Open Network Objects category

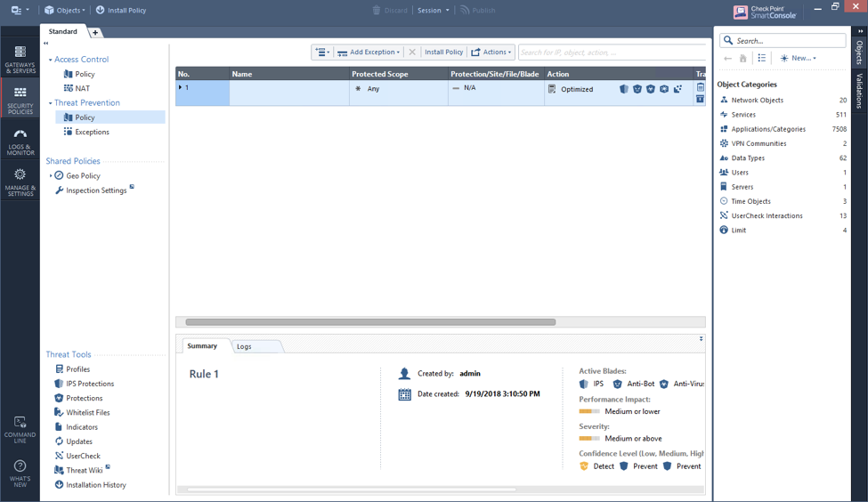[783, 101]
